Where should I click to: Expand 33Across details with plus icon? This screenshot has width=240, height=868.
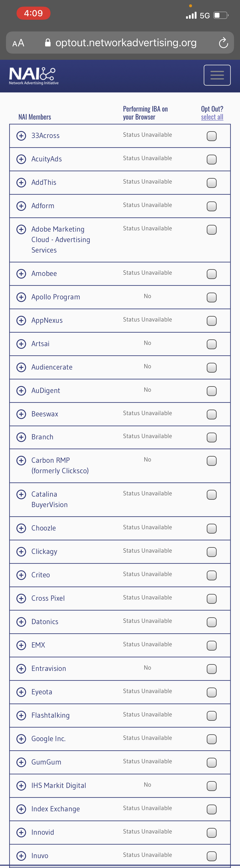click(21, 136)
